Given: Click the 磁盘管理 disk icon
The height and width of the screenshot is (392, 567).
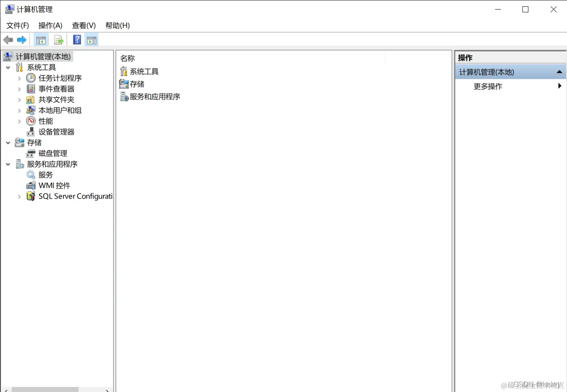Looking at the screenshot, I should tap(31, 153).
